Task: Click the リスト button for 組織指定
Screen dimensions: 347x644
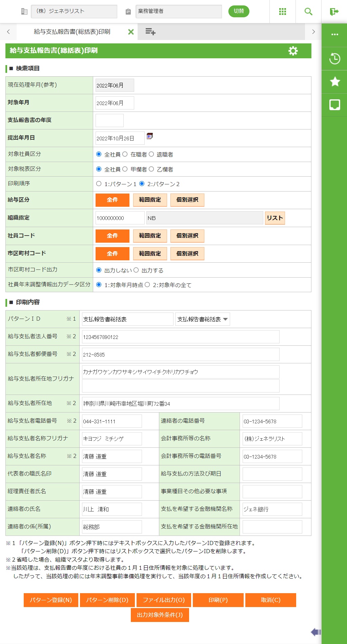Action: point(274,218)
